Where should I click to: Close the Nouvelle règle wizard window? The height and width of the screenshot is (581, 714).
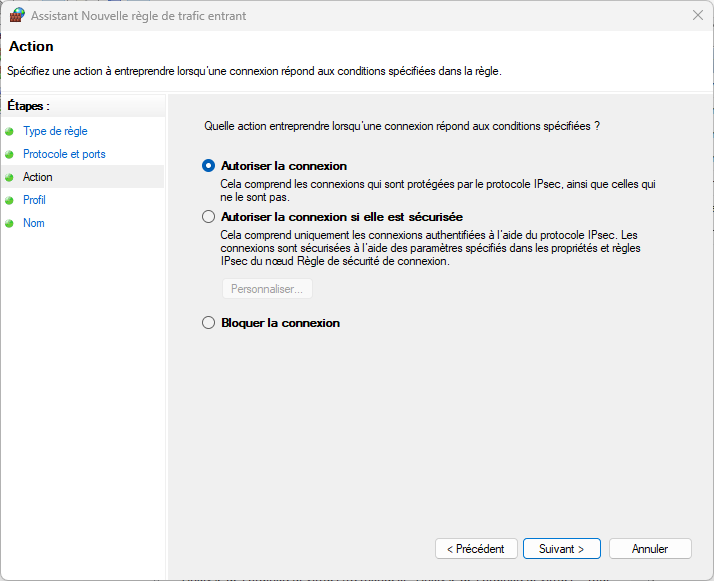[x=696, y=16]
